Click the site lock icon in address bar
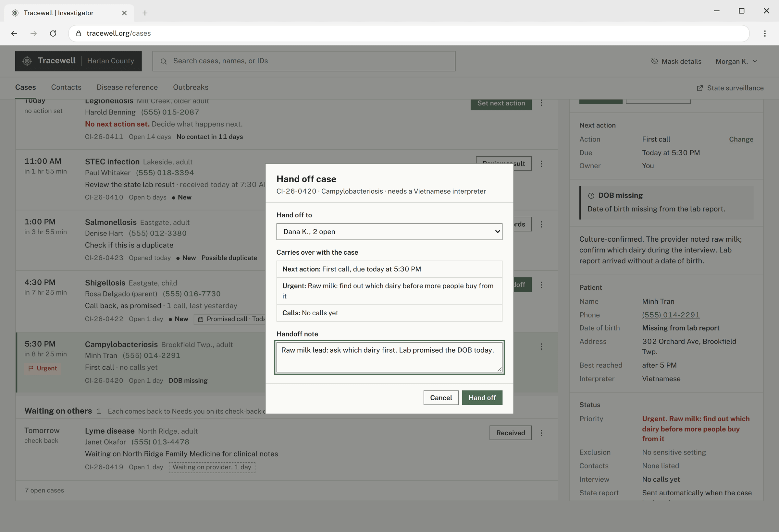The height and width of the screenshot is (532, 779). (x=79, y=33)
